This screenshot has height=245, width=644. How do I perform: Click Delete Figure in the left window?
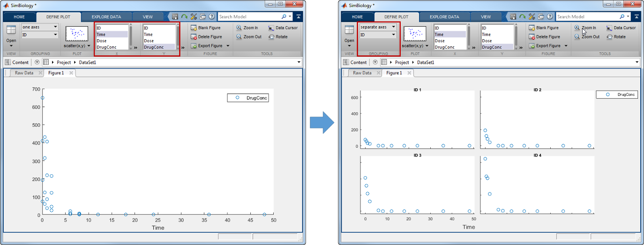point(206,37)
